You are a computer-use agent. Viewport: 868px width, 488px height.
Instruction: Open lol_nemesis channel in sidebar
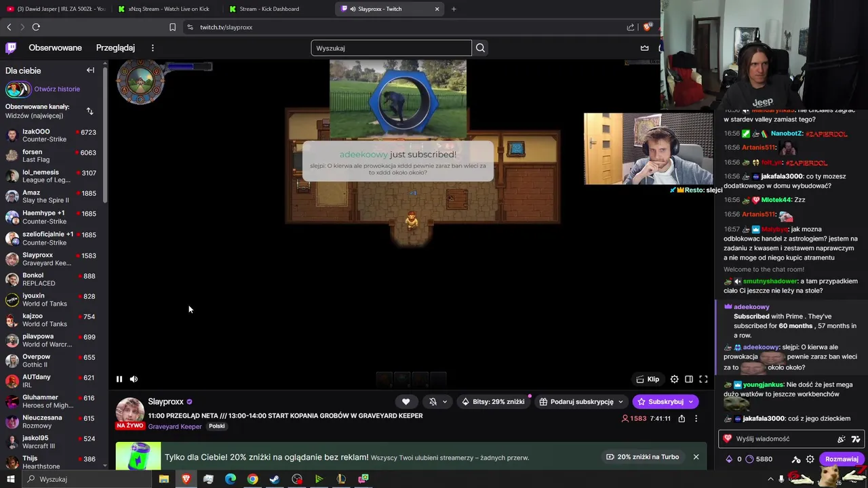(x=52, y=176)
